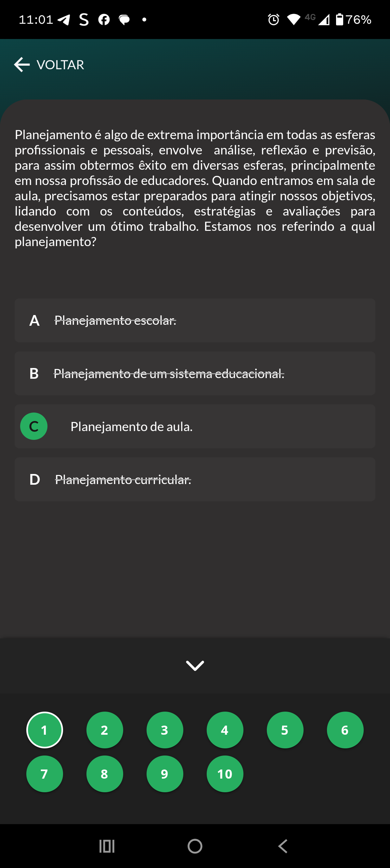
Task: Select answer D Planejamento curricular
Action: [195, 479]
